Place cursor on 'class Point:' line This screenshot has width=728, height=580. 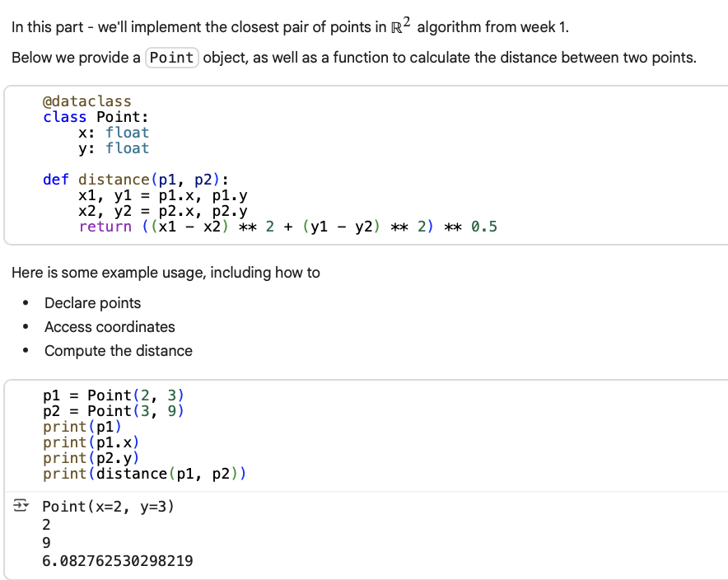[96, 117]
